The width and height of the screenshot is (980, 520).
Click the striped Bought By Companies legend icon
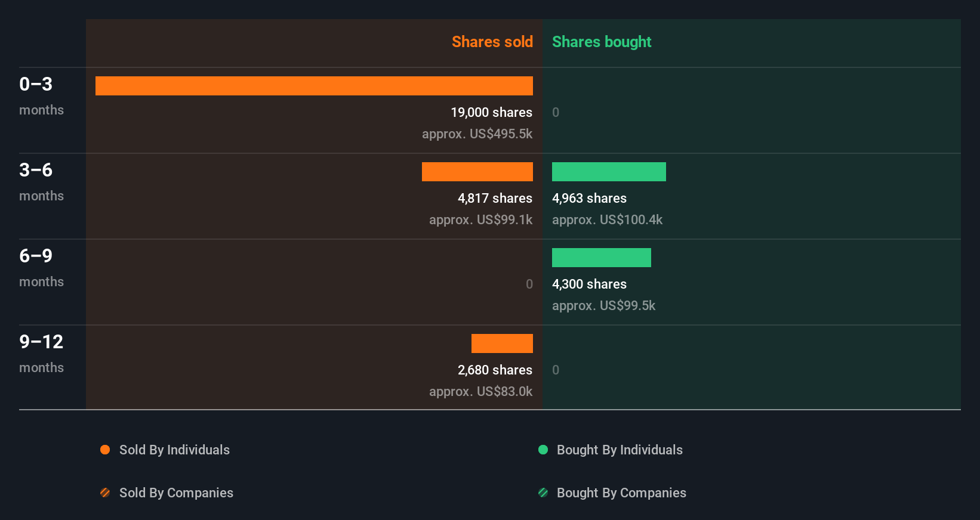tap(543, 493)
